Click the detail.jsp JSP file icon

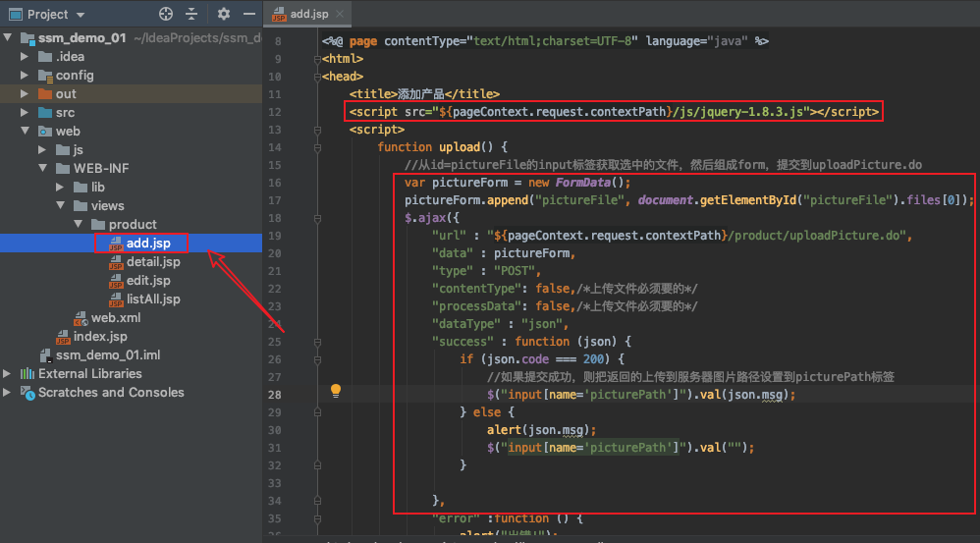point(116,262)
